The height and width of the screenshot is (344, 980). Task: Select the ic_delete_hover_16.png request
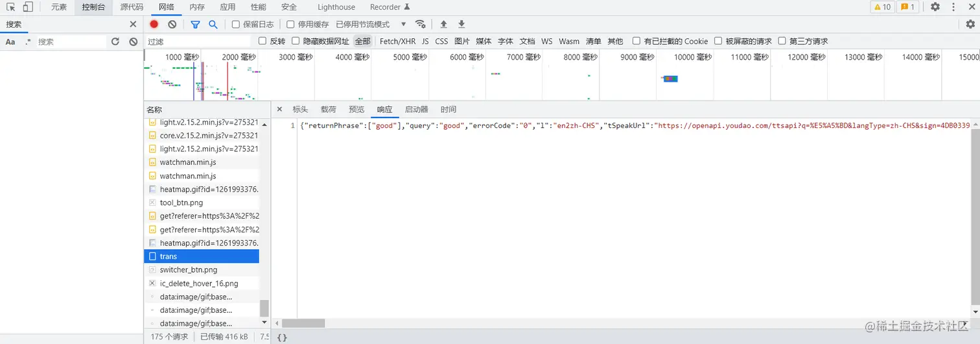coord(202,283)
